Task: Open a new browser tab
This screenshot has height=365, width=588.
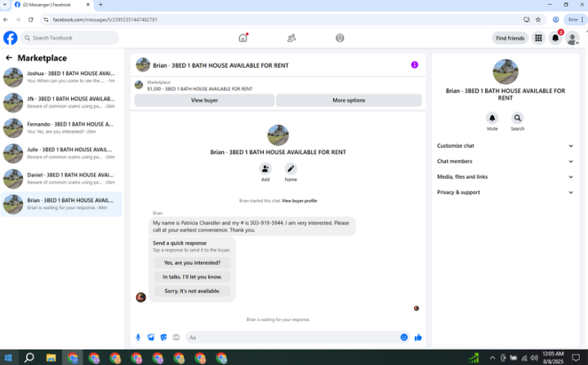Action: tap(100, 5)
